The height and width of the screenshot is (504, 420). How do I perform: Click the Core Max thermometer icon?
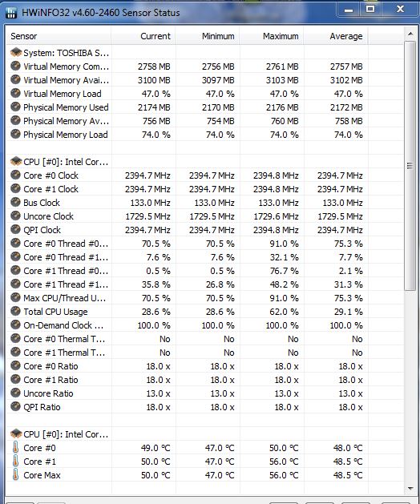(15, 474)
